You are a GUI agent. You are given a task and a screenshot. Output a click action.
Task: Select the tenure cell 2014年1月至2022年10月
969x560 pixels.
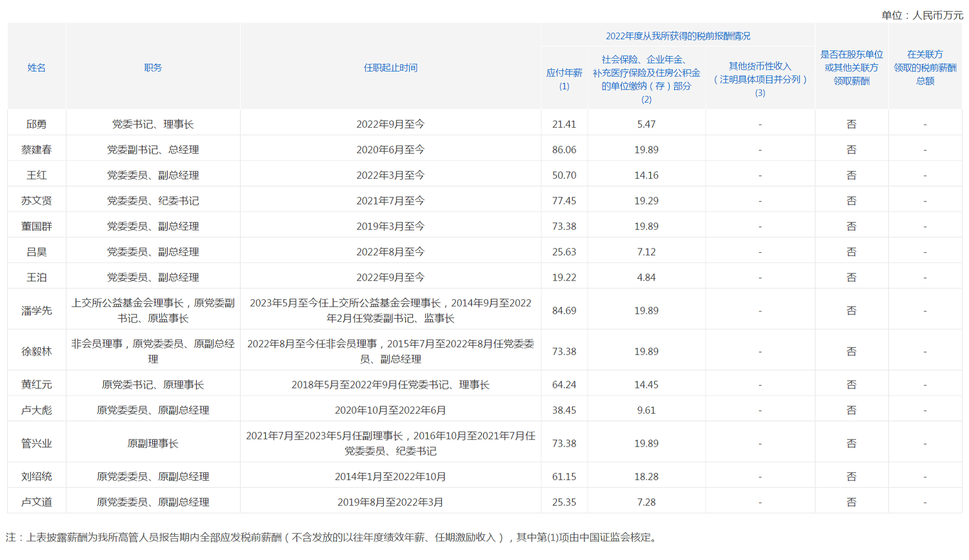[x=390, y=476]
